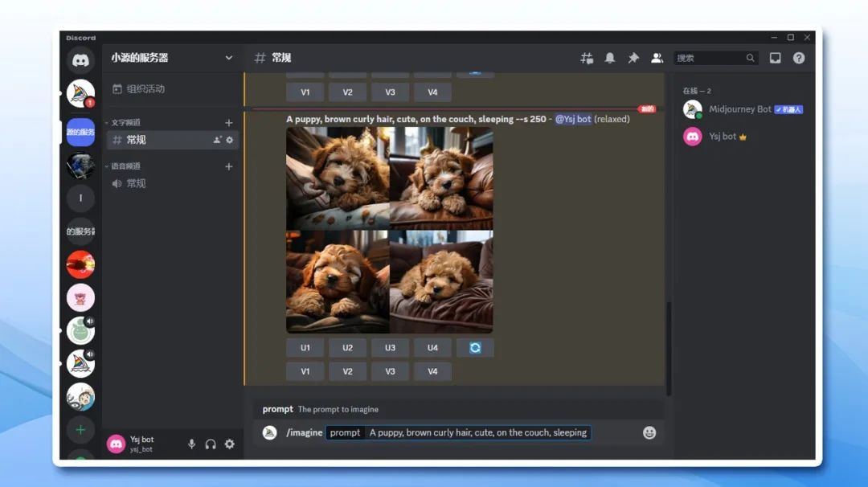Click U2 upscale button
Viewport: 868px width, 487px height.
348,347
